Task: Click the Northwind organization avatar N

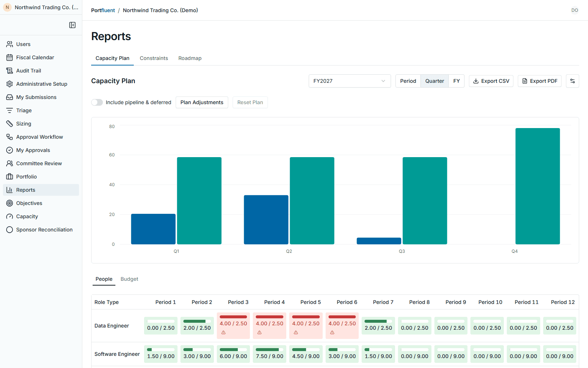Action: [7, 7]
